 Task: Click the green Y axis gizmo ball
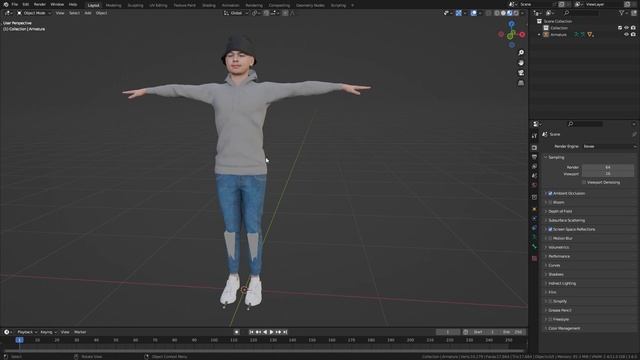tap(511, 36)
